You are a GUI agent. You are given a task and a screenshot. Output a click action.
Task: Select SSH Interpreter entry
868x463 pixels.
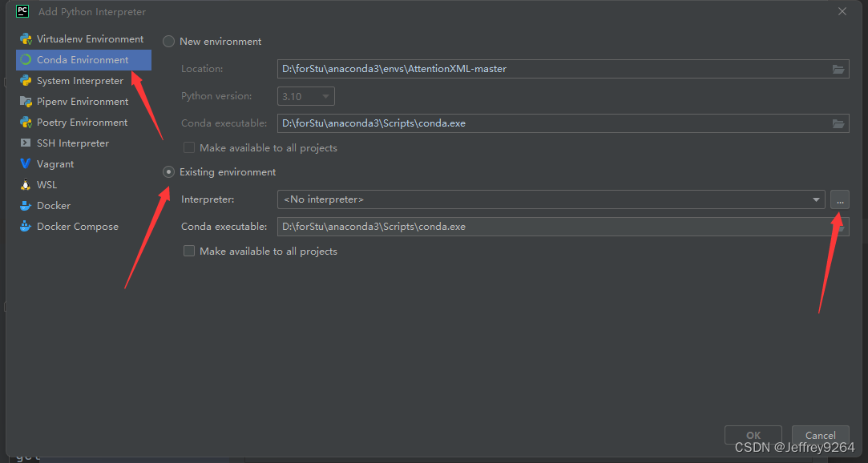pyautogui.click(x=83, y=143)
